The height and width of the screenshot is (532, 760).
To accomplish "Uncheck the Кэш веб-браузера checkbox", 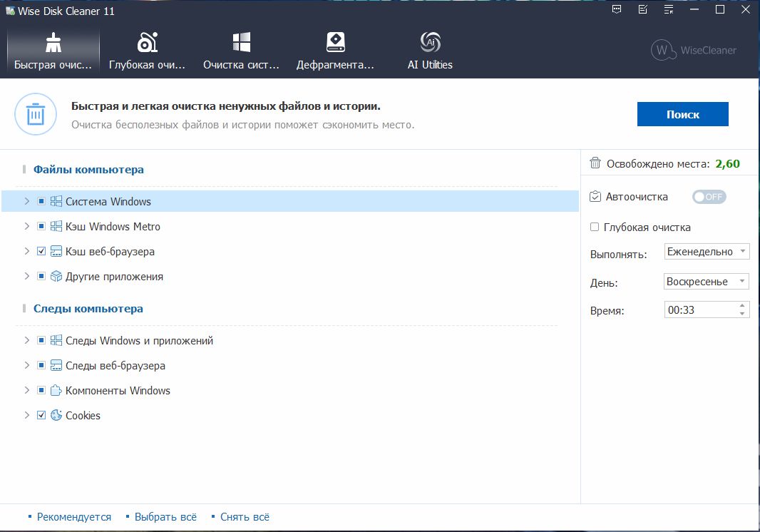I will 41,252.
